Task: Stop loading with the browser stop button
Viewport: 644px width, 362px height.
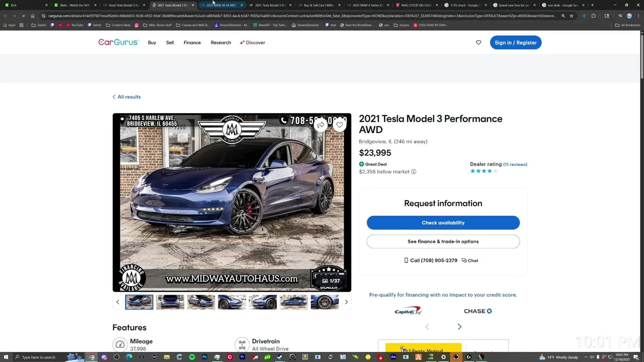Action: 23,16
